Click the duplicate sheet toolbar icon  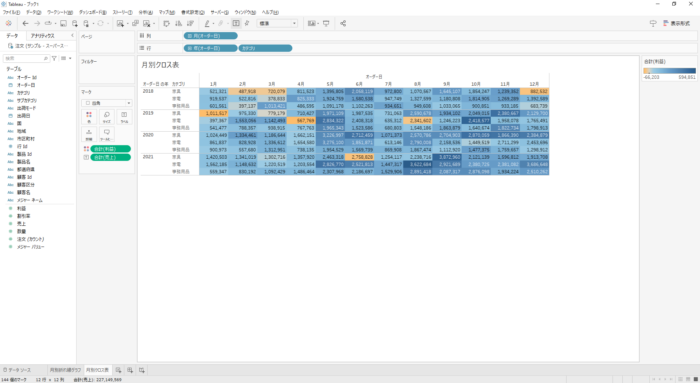[x=135, y=24]
